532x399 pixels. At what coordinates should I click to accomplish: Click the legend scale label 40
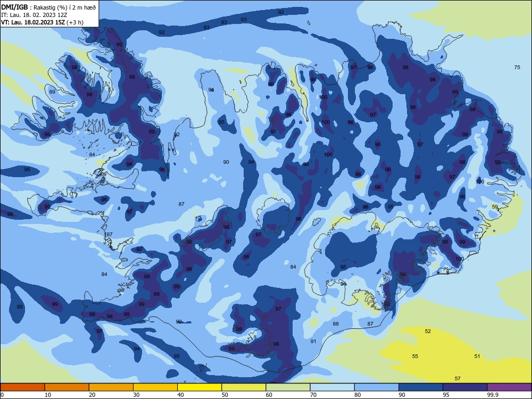tap(180, 395)
